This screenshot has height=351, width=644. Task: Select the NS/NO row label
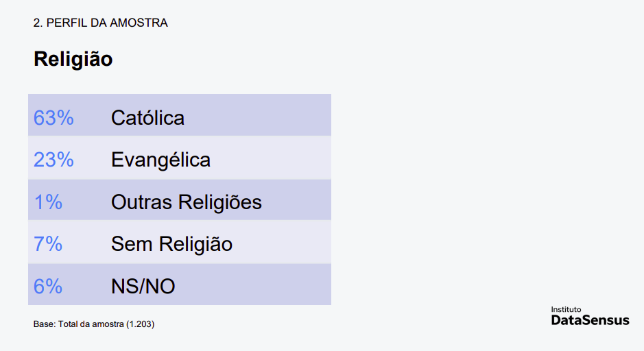click(143, 286)
